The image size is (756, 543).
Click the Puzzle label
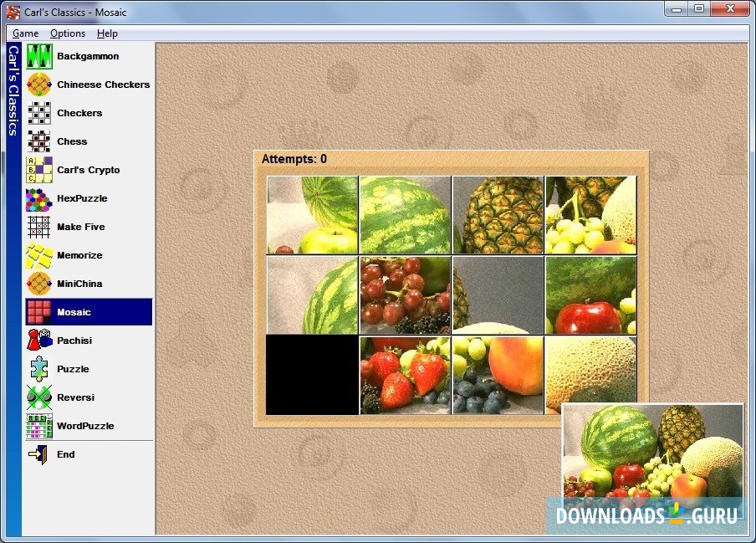(73, 370)
